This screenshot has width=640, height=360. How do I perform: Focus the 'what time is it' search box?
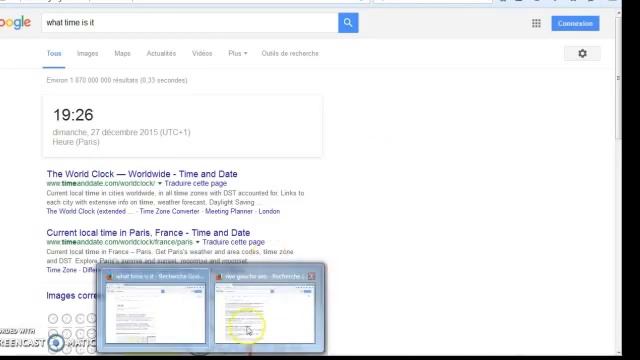(x=190, y=23)
